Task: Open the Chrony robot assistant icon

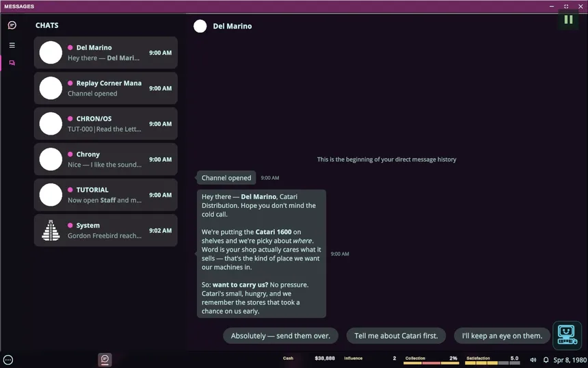Action: click(x=567, y=335)
